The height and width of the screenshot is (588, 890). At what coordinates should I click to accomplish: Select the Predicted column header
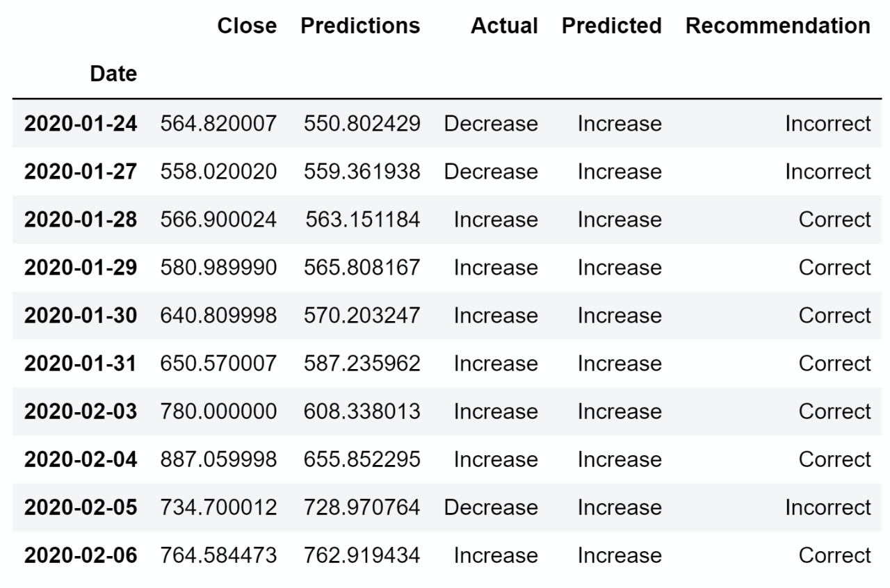612,26
